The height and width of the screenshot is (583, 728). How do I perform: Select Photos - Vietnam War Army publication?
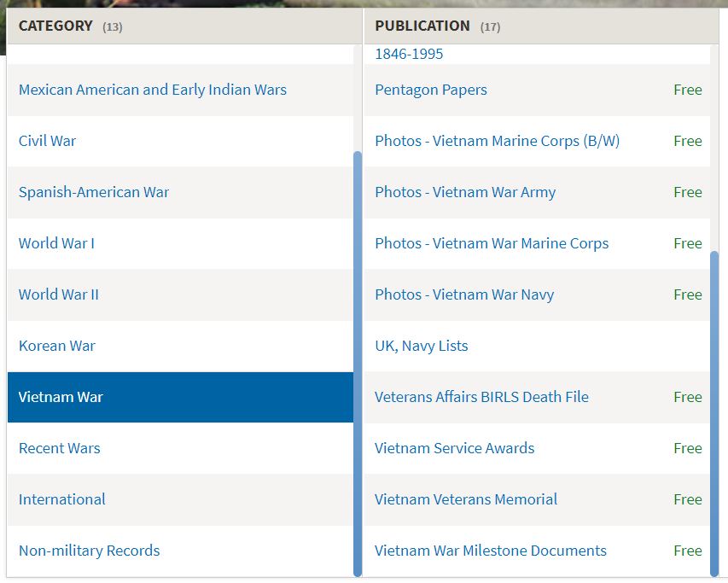[465, 192]
